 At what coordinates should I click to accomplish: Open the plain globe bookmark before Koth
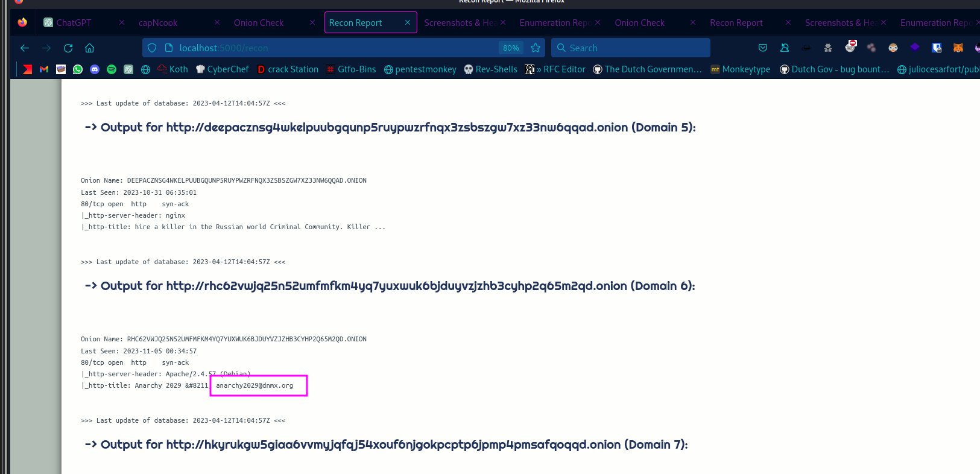[145, 69]
